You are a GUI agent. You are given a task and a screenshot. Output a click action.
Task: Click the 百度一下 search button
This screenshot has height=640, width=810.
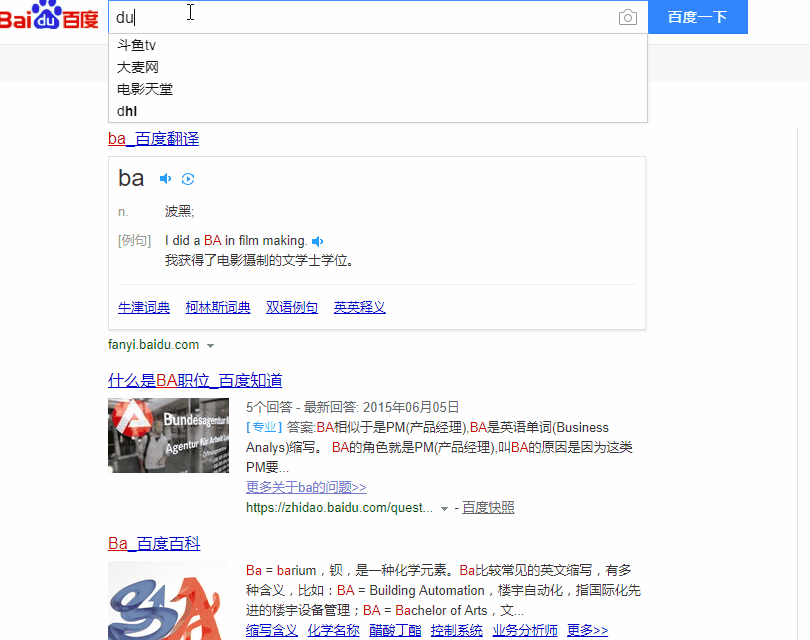[x=697, y=17]
